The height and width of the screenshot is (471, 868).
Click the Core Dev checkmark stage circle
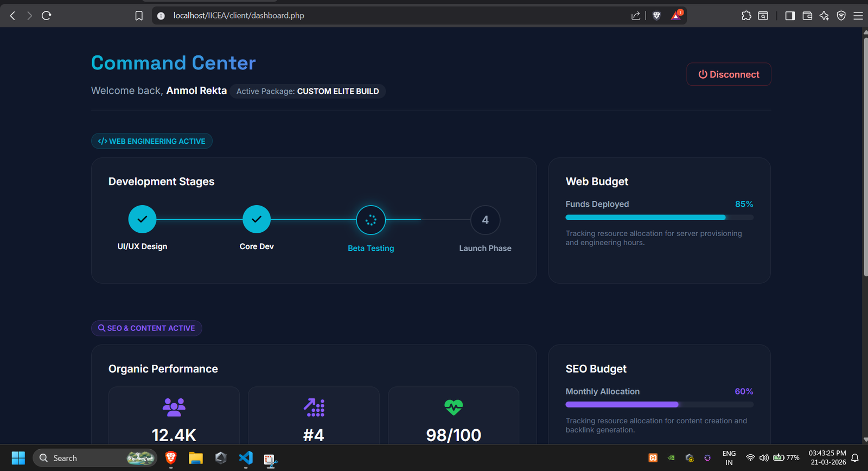click(257, 219)
